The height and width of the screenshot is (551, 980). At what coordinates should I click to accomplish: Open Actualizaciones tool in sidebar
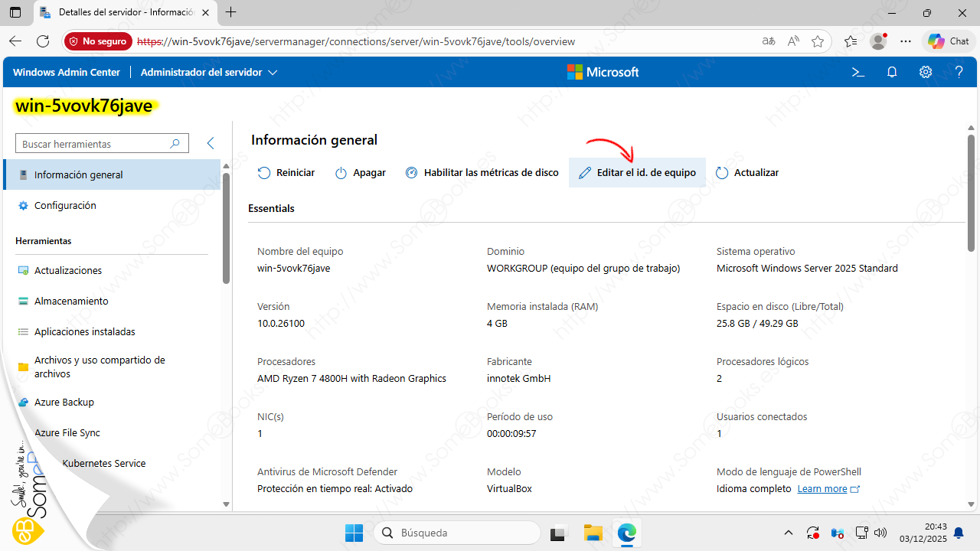point(67,271)
